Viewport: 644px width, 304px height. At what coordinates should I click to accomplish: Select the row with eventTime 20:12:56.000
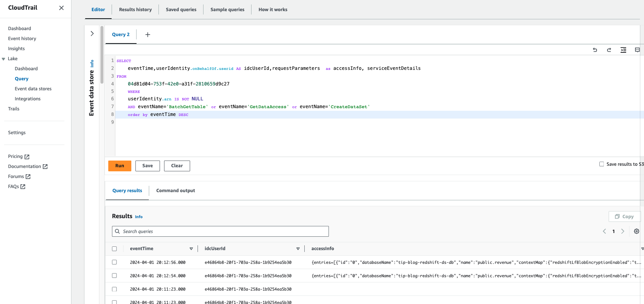114,262
